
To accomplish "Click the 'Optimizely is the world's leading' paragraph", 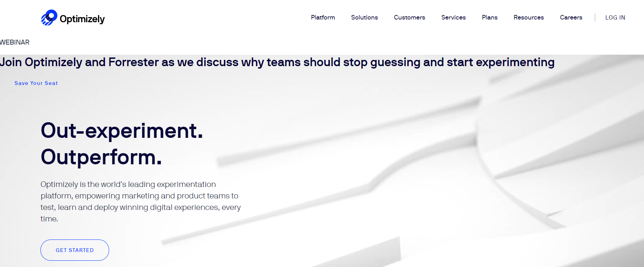I will coord(141,202).
